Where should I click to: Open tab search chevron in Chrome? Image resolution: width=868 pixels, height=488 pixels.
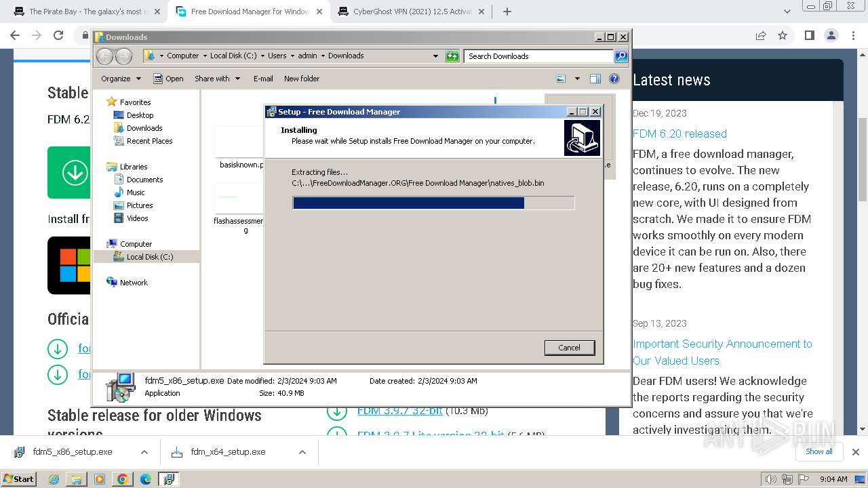pos(787,12)
